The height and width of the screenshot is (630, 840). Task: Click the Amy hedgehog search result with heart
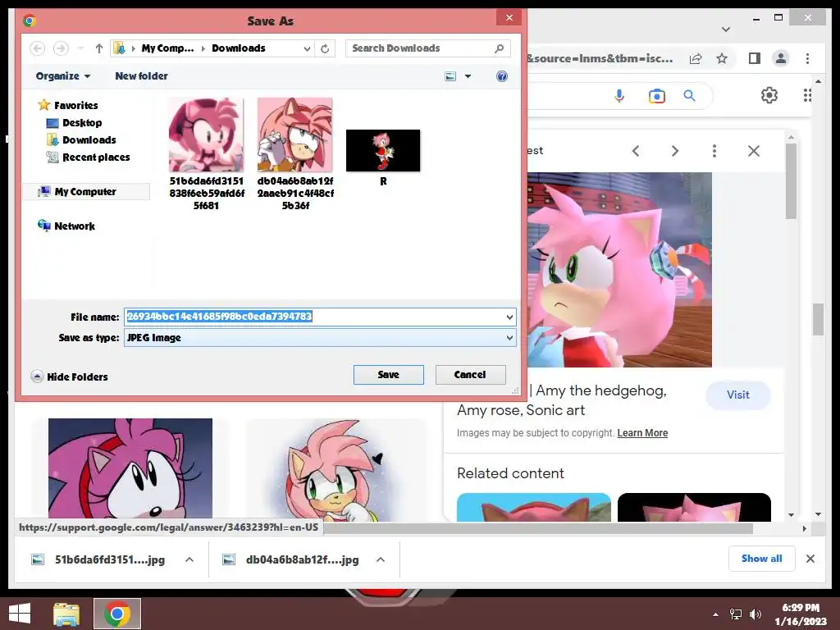point(336,470)
